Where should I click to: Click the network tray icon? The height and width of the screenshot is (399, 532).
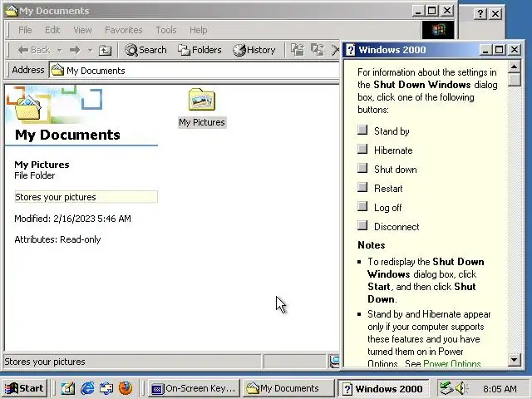coord(446,388)
